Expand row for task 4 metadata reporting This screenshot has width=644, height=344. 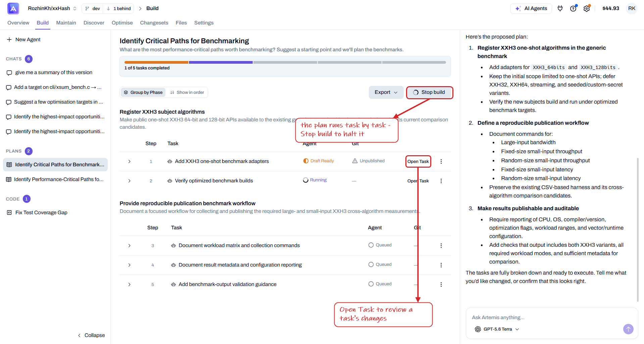click(129, 265)
